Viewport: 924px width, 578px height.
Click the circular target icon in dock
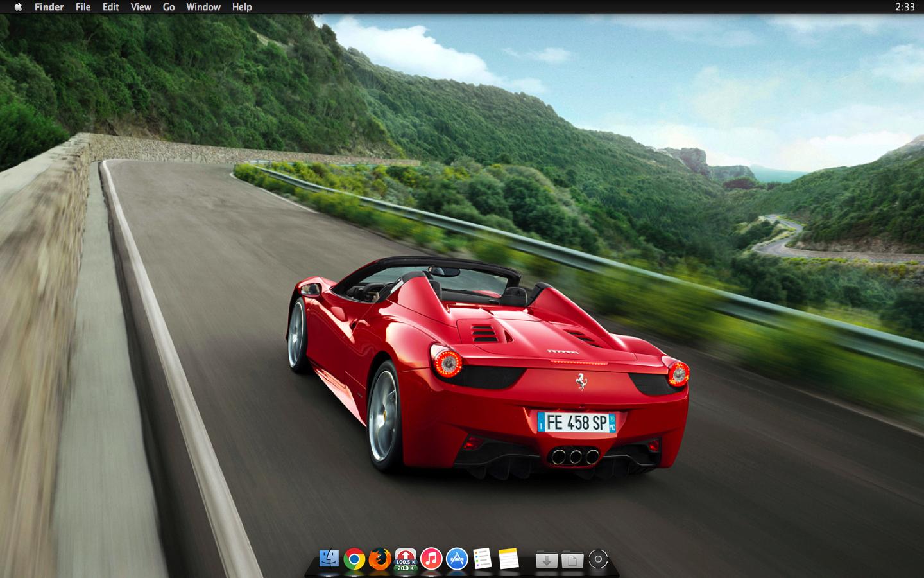tap(598, 559)
